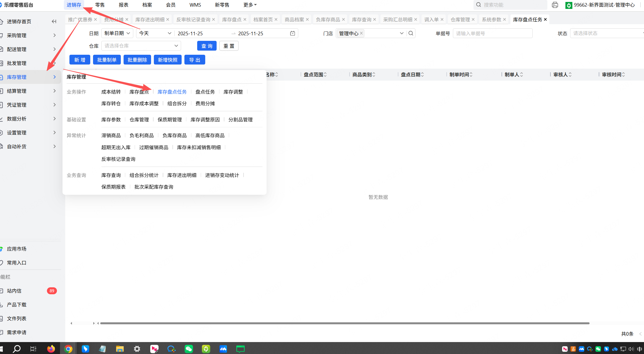Close the 库存盘点任务 tab
Image resolution: width=644 pixels, height=354 pixels.
(545, 19)
